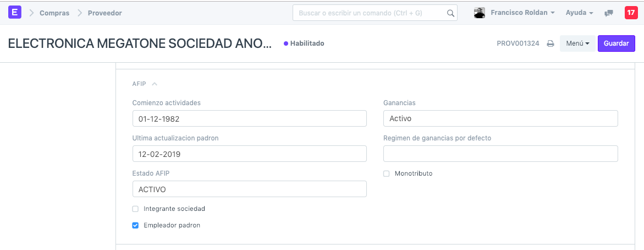Go to Proveedor breadcrumb
This screenshot has height=250, width=644.
tap(104, 13)
